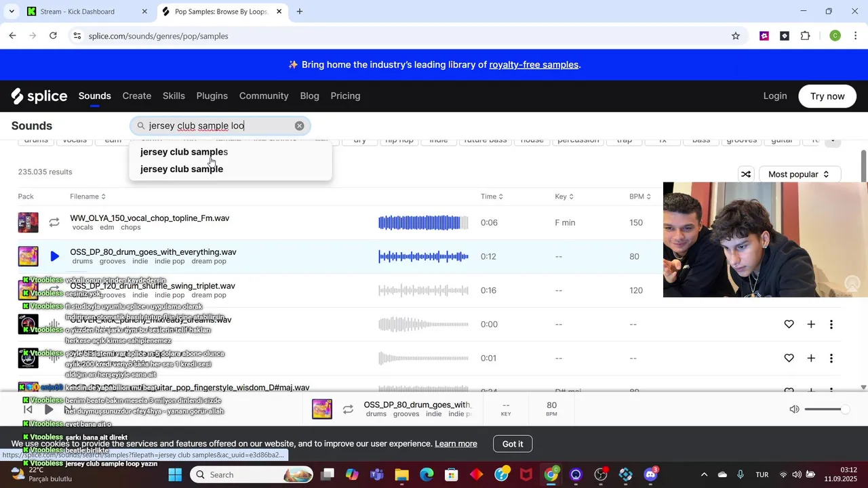This screenshot has height=488, width=868.
Task: Open the Pricing nav item
Action: coord(345,96)
